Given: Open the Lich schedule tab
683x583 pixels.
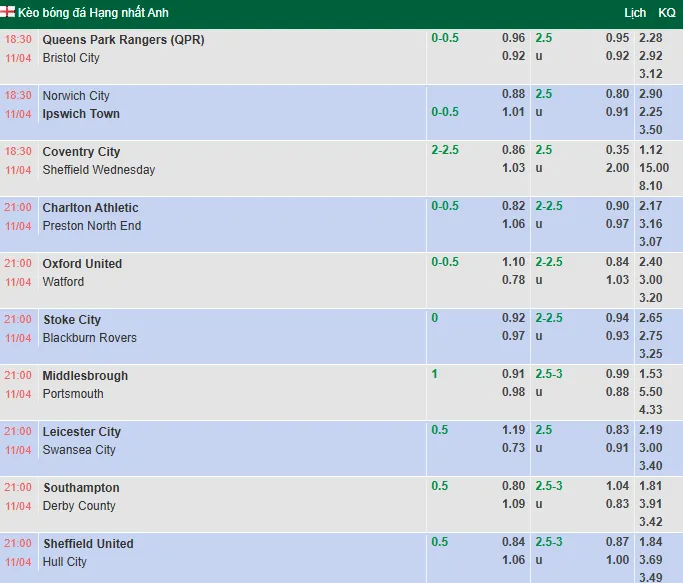Looking at the screenshot, I should [x=635, y=13].
